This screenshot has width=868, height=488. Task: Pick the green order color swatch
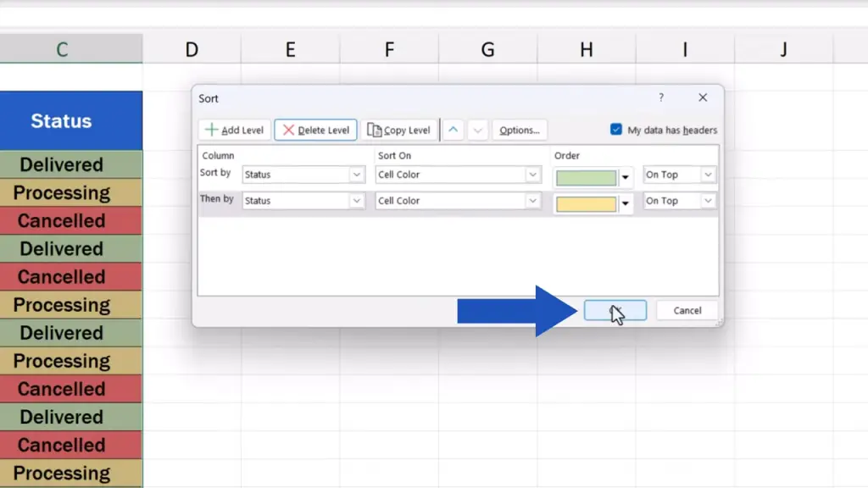click(x=586, y=178)
